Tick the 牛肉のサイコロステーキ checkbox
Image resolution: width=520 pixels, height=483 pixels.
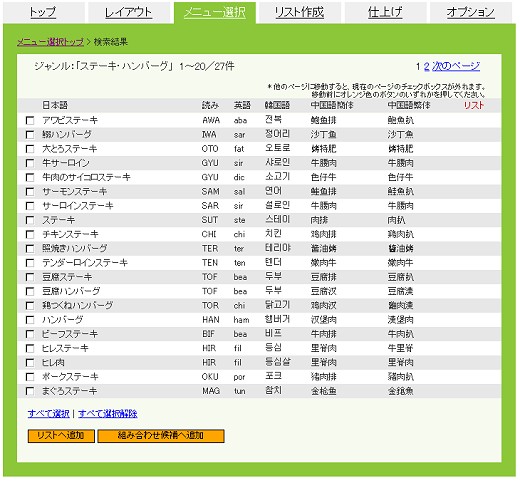point(30,177)
